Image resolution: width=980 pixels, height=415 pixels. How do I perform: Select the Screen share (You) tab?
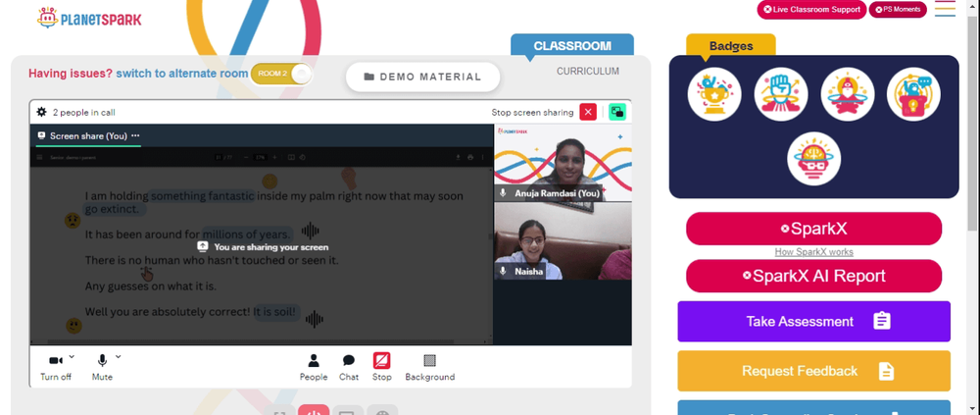88,135
